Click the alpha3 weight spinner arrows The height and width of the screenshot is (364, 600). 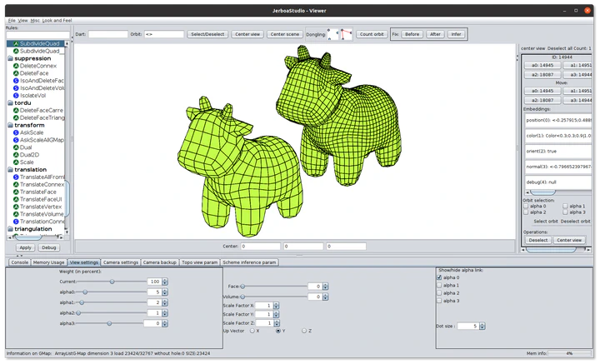coord(165,323)
